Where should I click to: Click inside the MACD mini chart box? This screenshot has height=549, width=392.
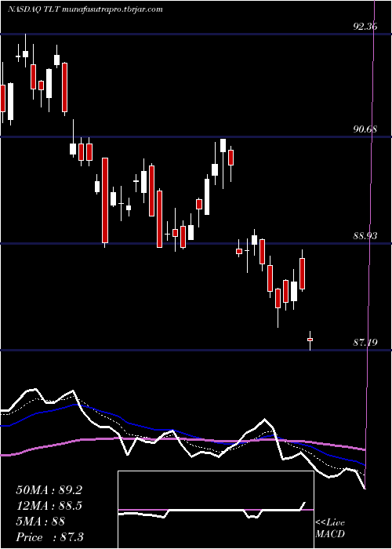pos(216,510)
